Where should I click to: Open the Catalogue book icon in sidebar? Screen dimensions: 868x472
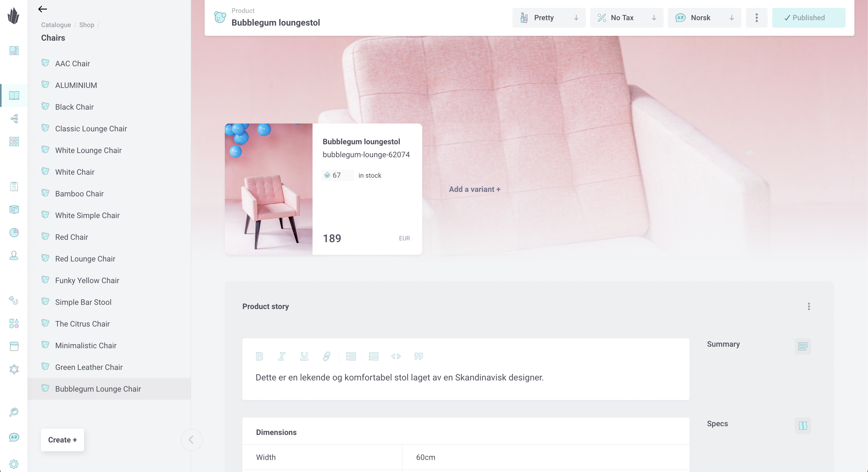pos(14,95)
